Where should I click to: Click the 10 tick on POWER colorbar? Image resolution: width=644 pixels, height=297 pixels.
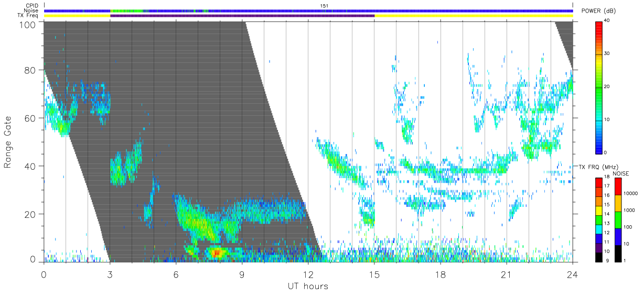(x=607, y=119)
